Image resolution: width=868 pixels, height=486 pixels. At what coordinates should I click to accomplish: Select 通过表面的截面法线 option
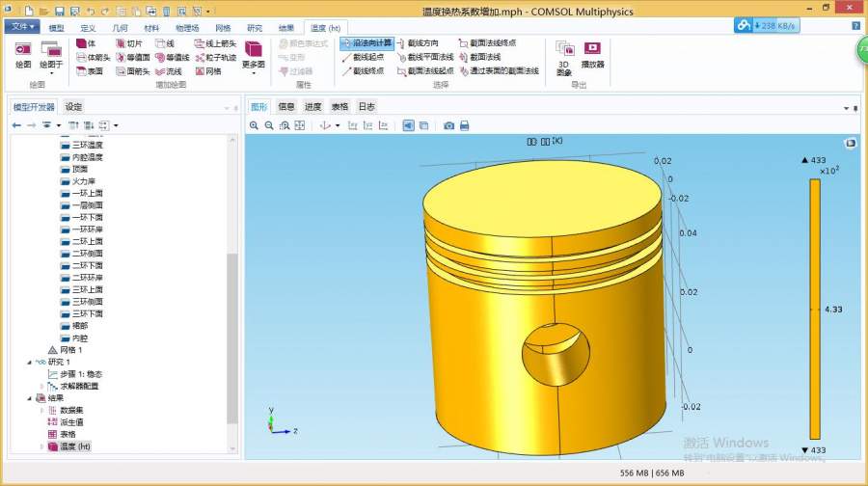pos(499,70)
